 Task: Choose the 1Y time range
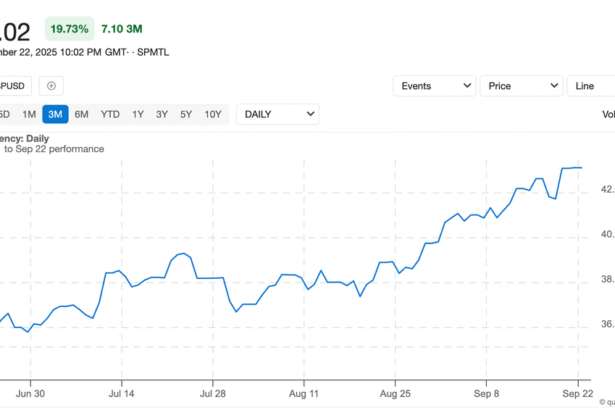click(138, 114)
